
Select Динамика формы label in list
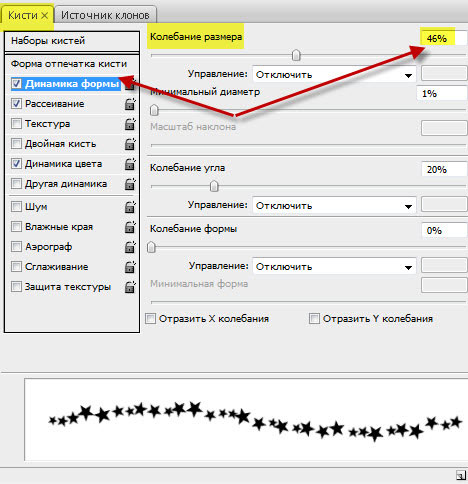(72, 84)
